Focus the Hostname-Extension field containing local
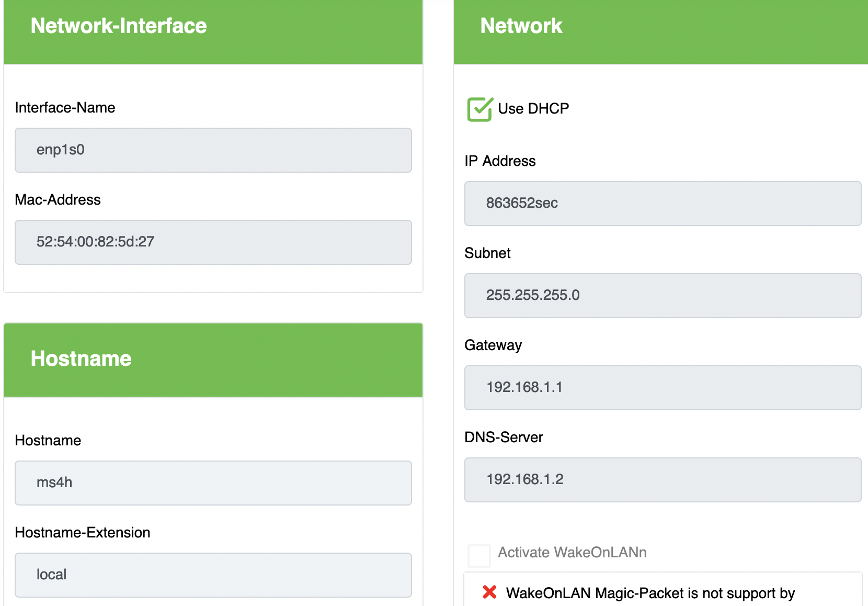This screenshot has height=606, width=868. tap(213, 575)
